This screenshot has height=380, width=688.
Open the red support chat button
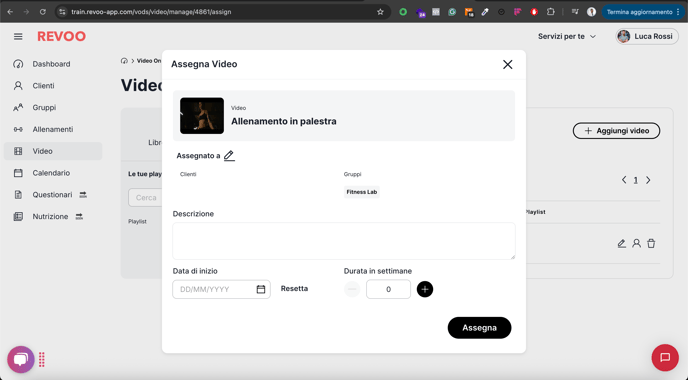(x=665, y=358)
